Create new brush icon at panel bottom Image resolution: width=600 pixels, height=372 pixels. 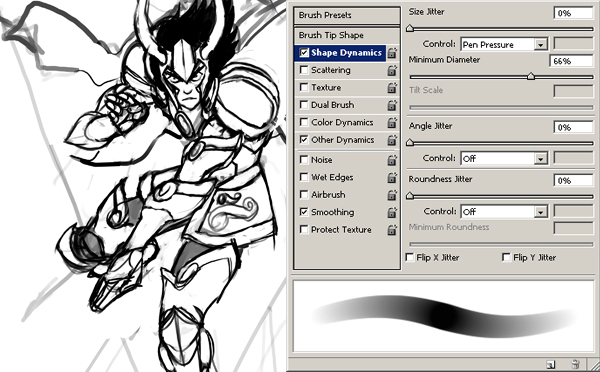tap(551, 364)
